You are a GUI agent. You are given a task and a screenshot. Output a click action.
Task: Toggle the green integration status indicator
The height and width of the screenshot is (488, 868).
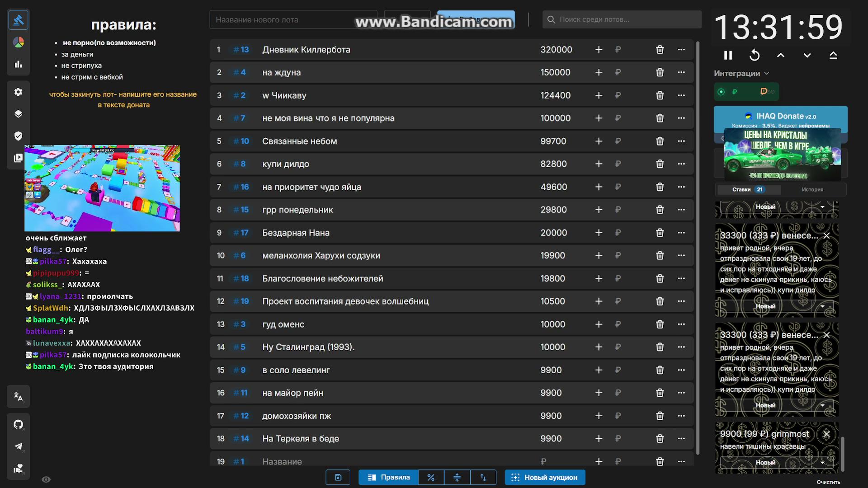[721, 92]
